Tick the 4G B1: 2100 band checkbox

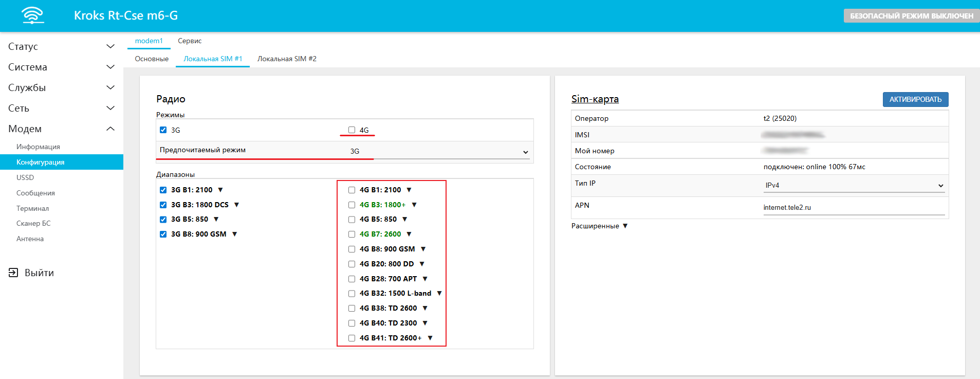(x=352, y=190)
